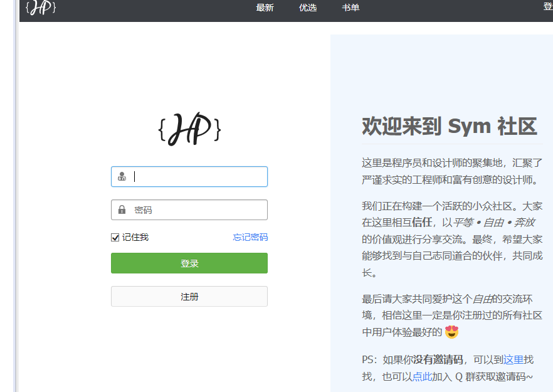Open the 忘记密码 link
Viewport: 553px width, 392px height.
click(250, 237)
